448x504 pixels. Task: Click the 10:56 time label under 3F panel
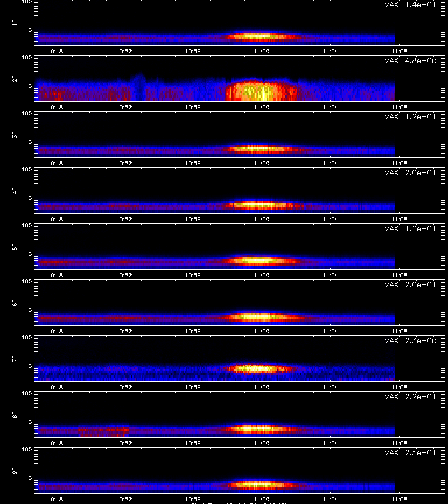pos(193,164)
